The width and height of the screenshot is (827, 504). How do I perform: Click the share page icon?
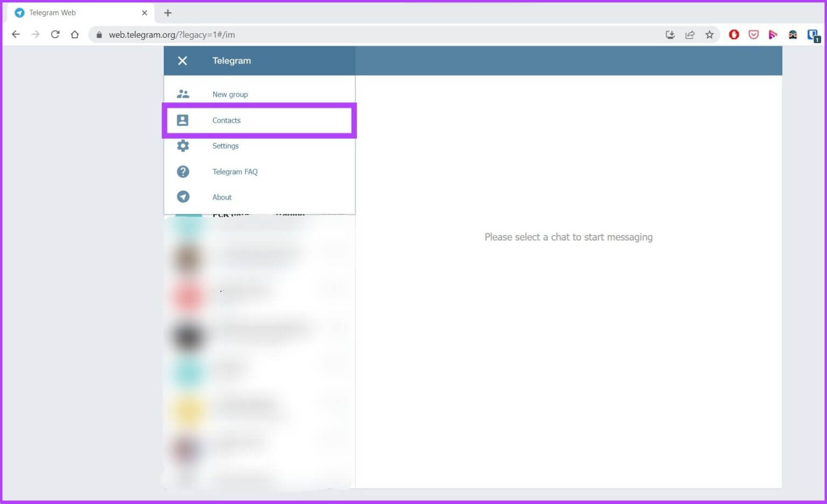tap(690, 34)
